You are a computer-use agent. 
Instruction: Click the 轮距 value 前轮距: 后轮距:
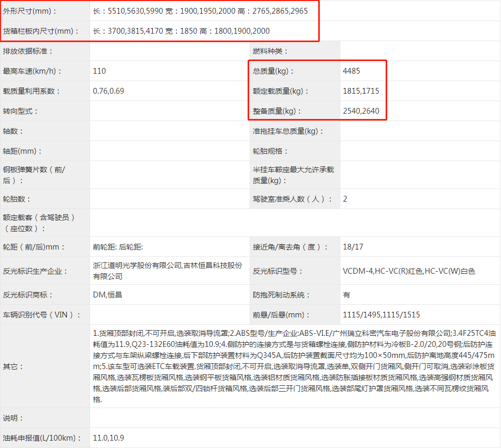tap(118, 247)
